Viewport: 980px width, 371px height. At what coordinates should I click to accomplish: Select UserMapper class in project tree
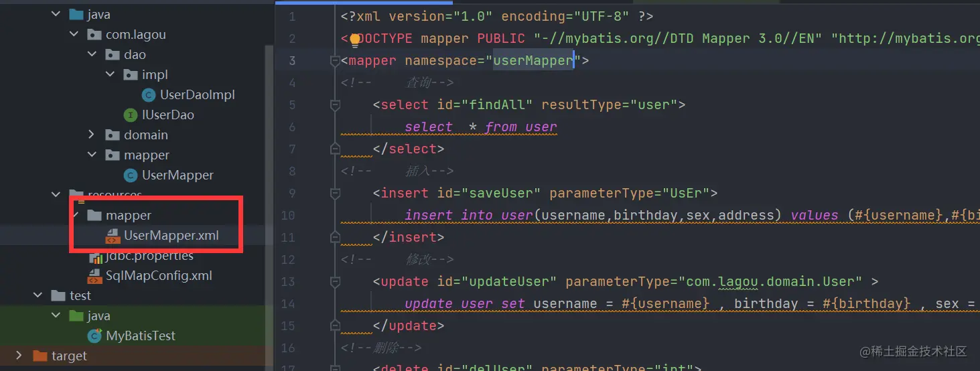178,175
